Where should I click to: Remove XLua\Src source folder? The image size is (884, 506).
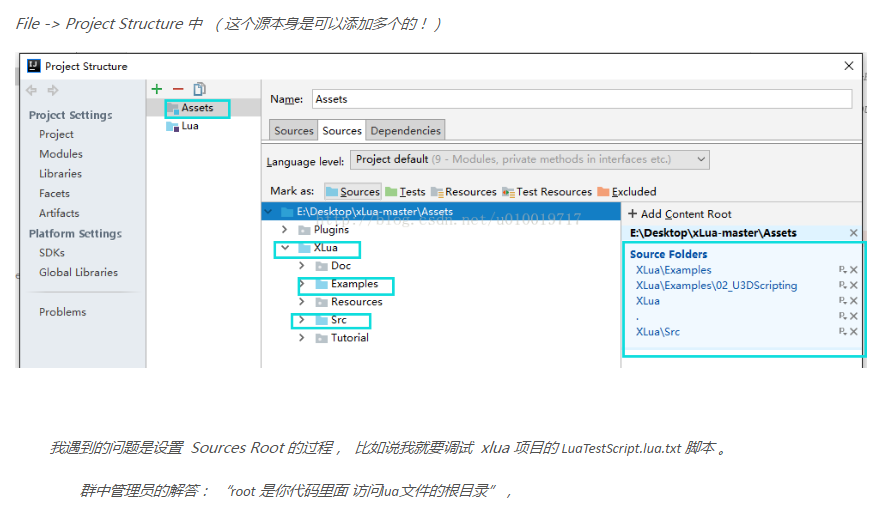point(854,331)
